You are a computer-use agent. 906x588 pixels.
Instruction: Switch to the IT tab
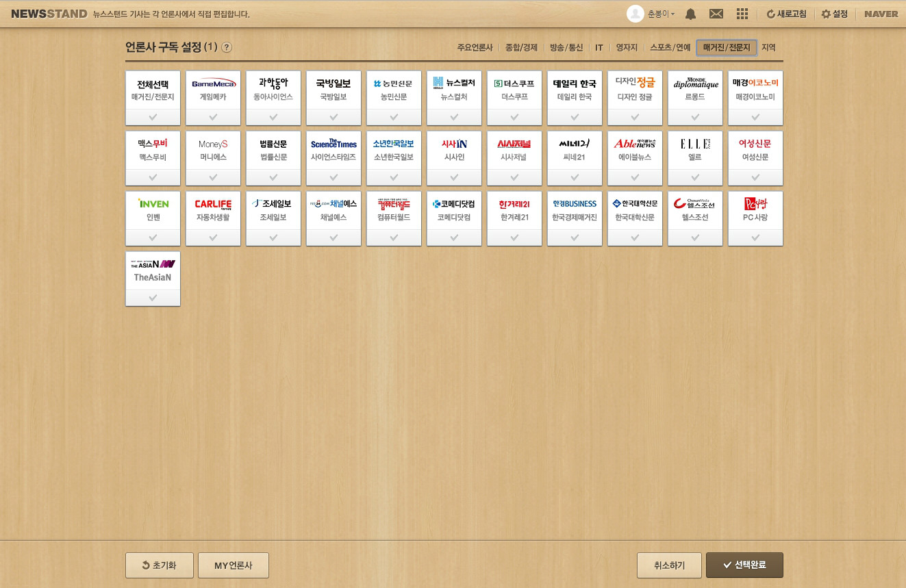tap(599, 48)
